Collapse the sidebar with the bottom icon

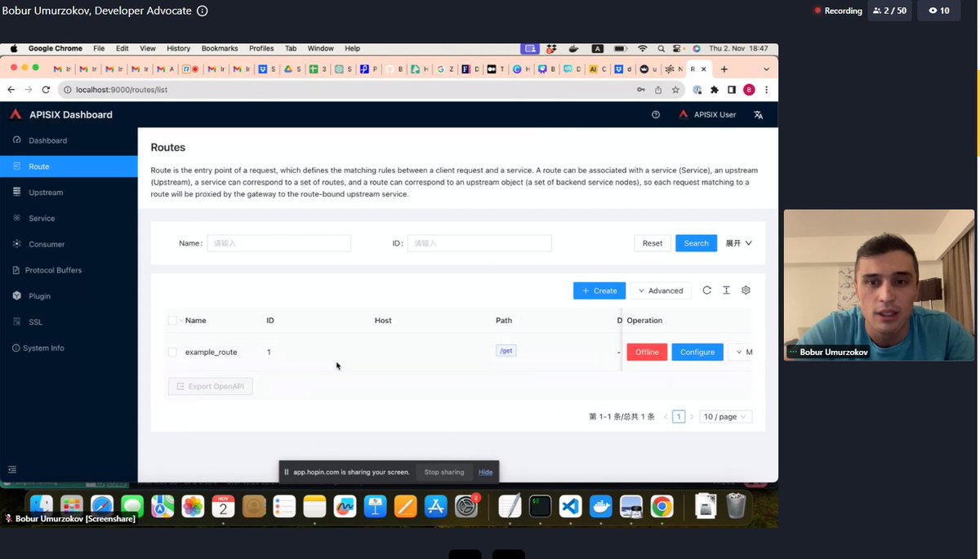coord(12,469)
